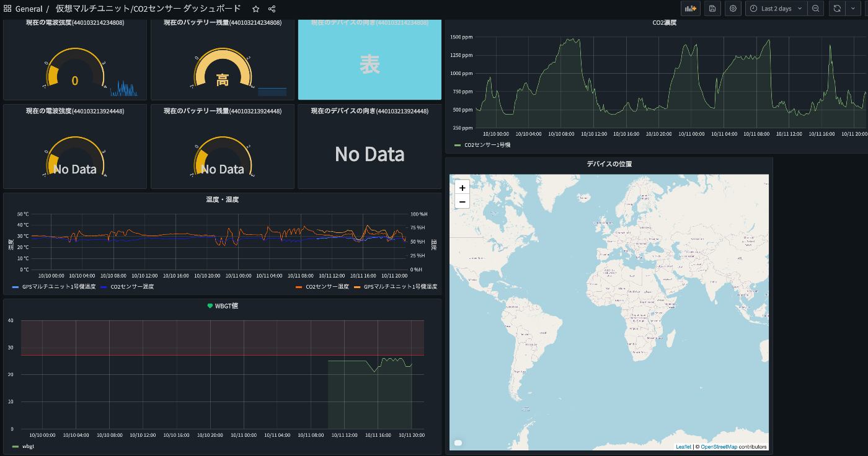Zoom in the map with the plus button
This screenshot has width=868, height=456.
pyautogui.click(x=462, y=188)
